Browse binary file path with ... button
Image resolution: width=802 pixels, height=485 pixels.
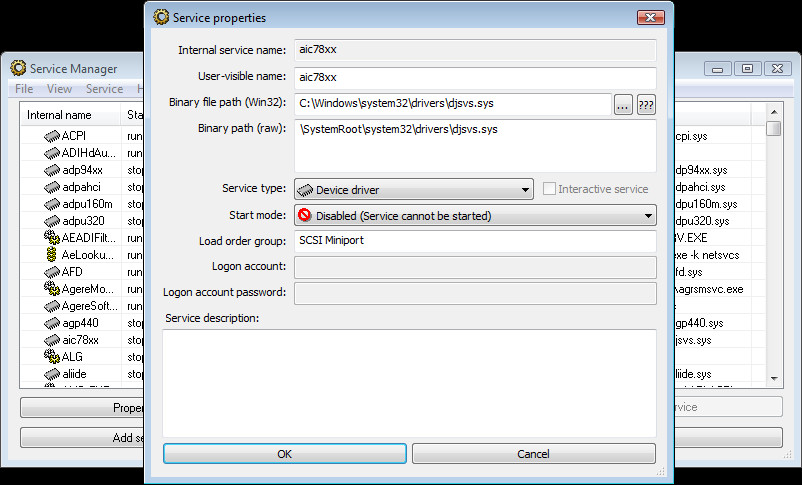point(623,105)
